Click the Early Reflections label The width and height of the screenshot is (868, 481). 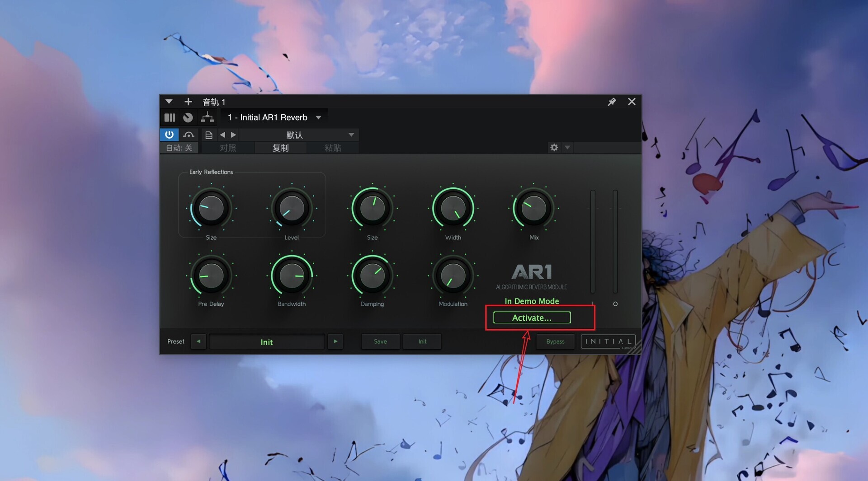(211, 172)
